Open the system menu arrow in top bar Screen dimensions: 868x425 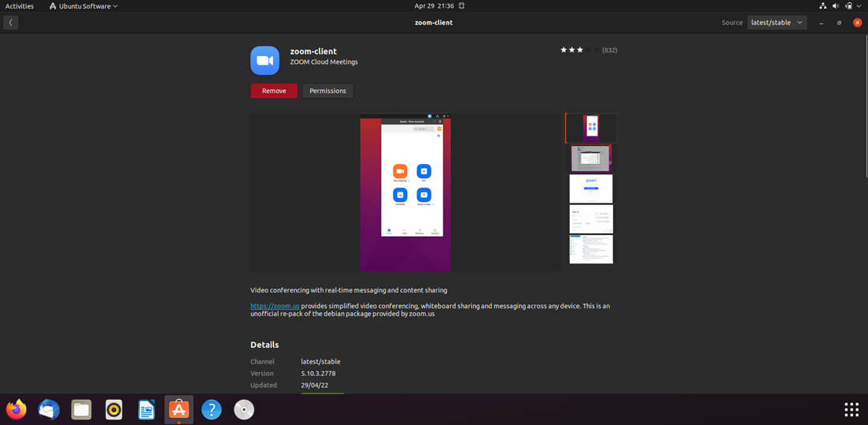pyautogui.click(x=859, y=6)
